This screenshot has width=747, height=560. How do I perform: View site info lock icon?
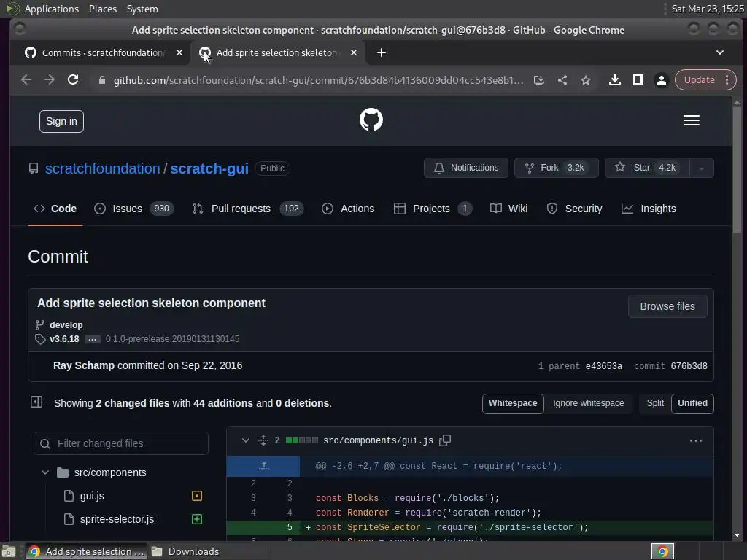click(101, 80)
